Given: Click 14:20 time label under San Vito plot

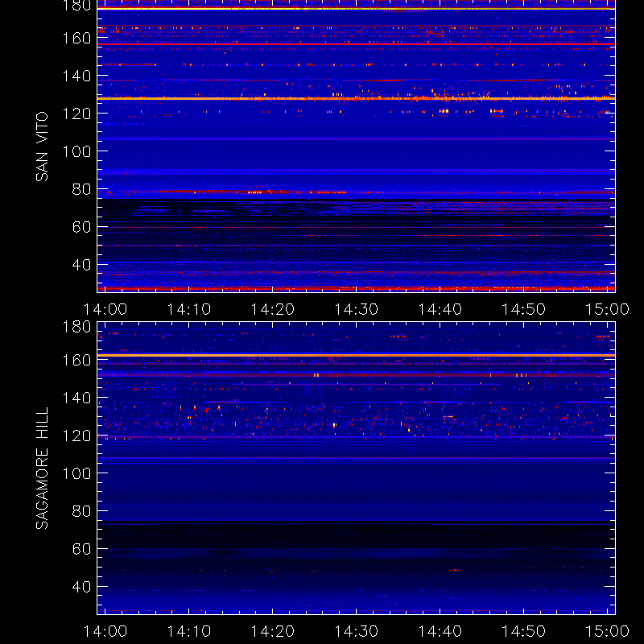Looking at the screenshot, I should (273, 309).
